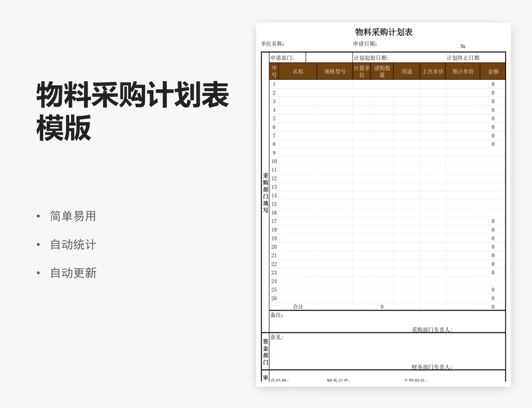Click the 金额 value 0 in row 8
Image resolution: width=532 pixels, height=408 pixels.
493,144
